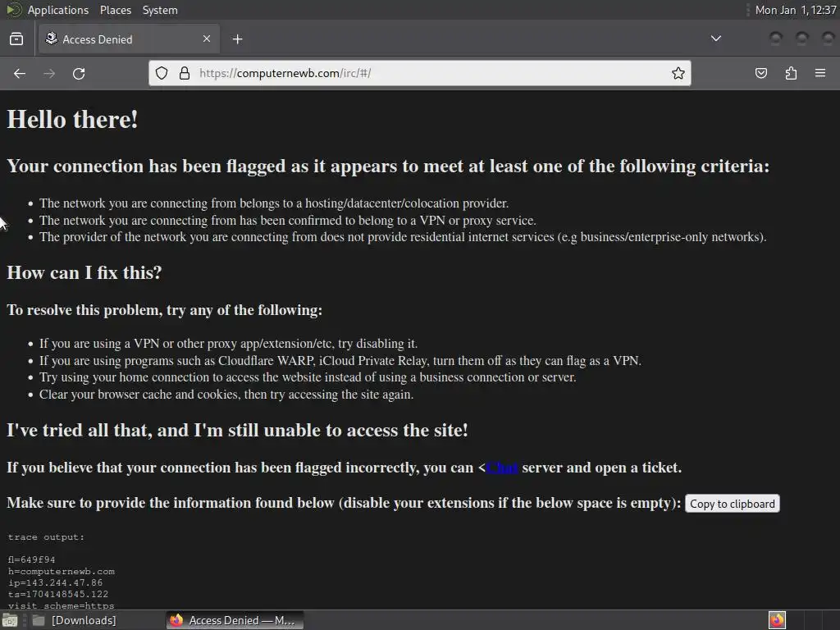Open the Places menu
840x630 pixels.
click(115, 10)
